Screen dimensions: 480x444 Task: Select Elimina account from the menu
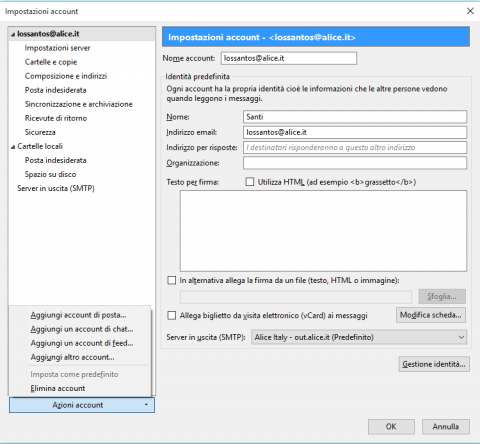tap(58, 388)
